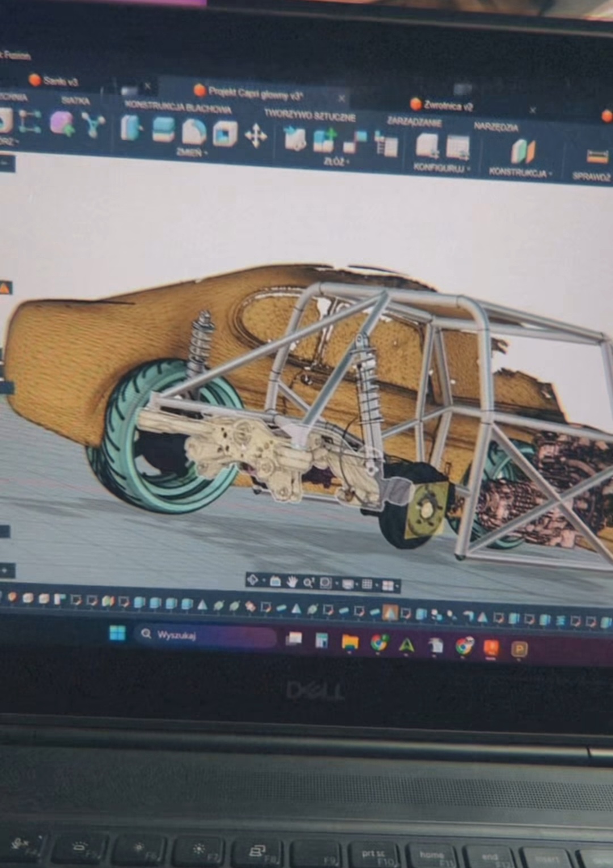Image resolution: width=613 pixels, height=868 pixels.
Task: Select the Move/Copy cross-arrows tool
Action: point(255,137)
